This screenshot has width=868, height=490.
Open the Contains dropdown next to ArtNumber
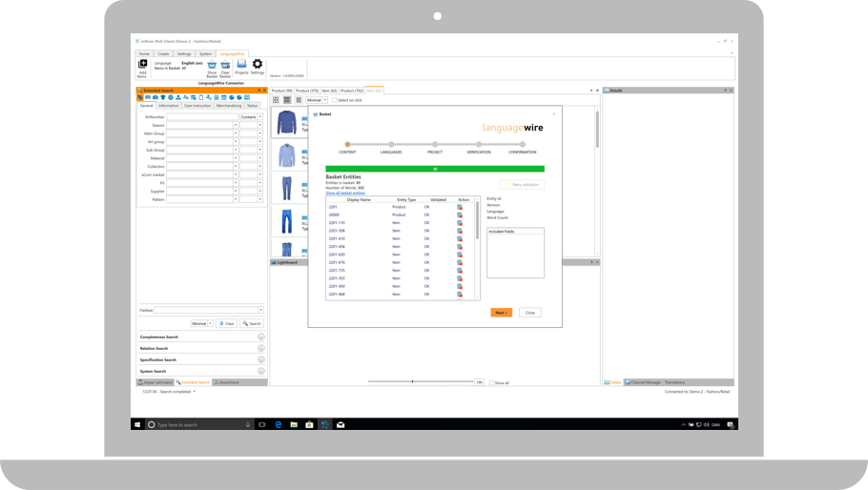[259, 117]
